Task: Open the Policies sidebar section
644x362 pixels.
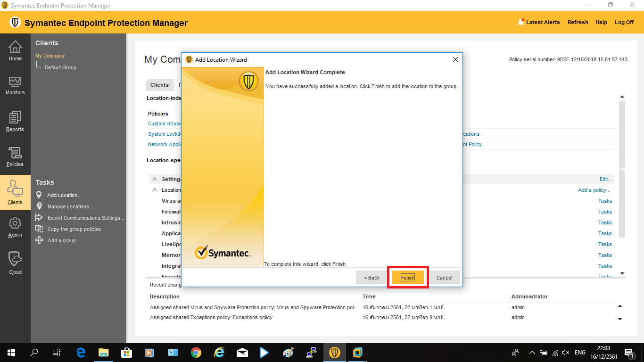Action: pyautogui.click(x=15, y=156)
